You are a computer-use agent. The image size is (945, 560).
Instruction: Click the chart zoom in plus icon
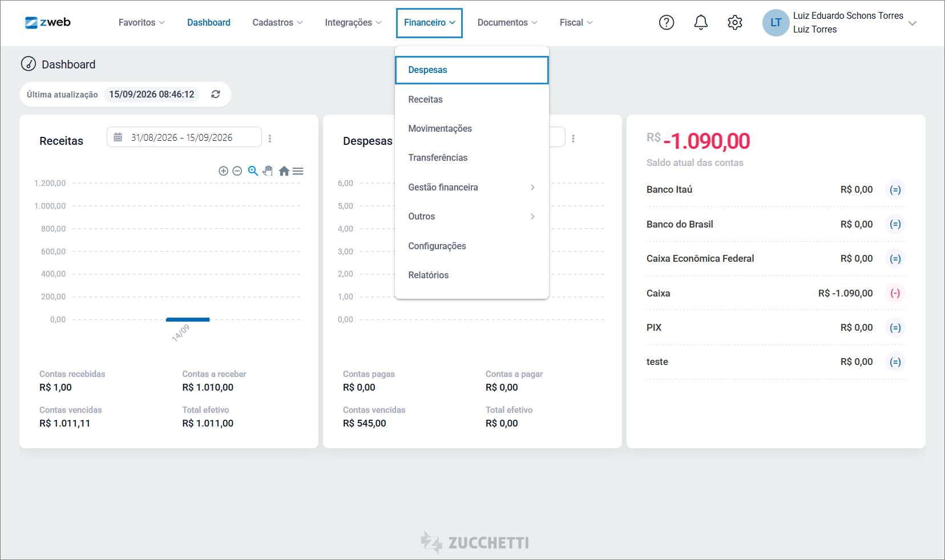[x=224, y=171]
